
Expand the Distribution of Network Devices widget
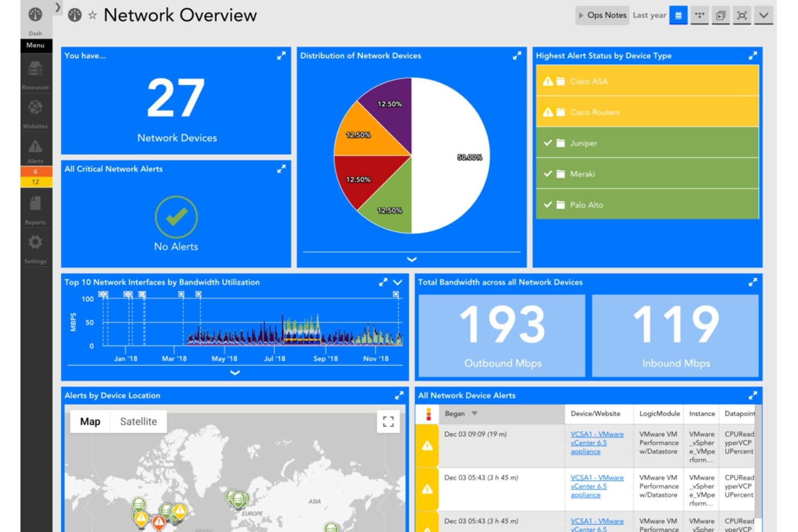517,56
